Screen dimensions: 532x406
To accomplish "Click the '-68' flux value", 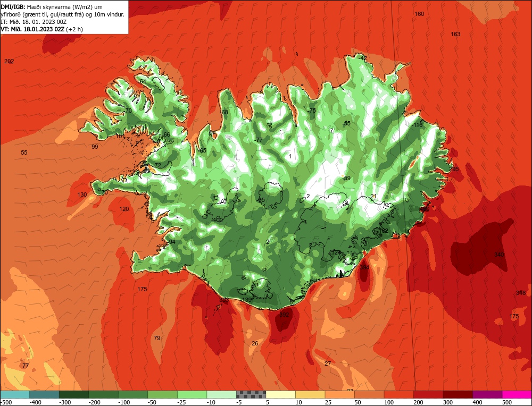I will 224,112.
